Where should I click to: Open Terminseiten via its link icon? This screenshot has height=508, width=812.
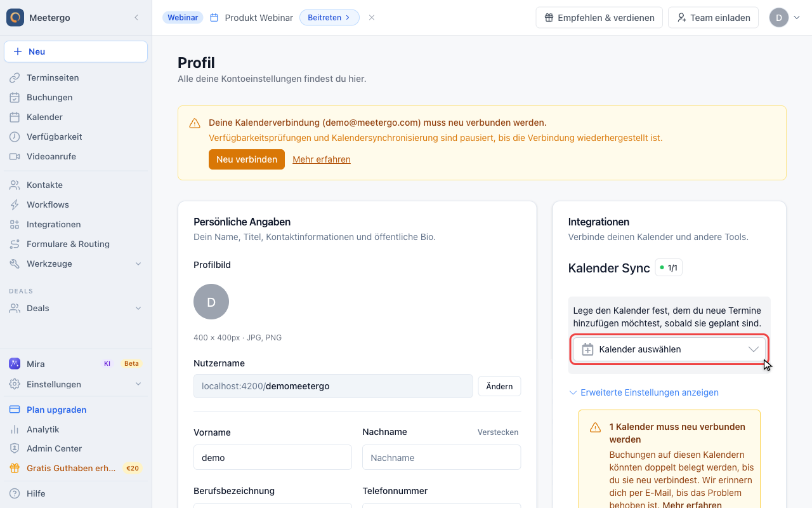pos(15,77)
